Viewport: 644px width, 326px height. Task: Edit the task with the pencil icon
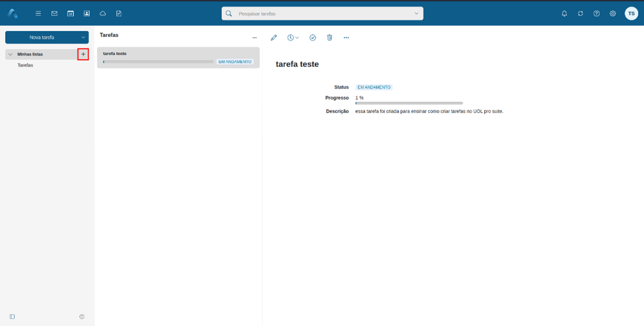274,37
